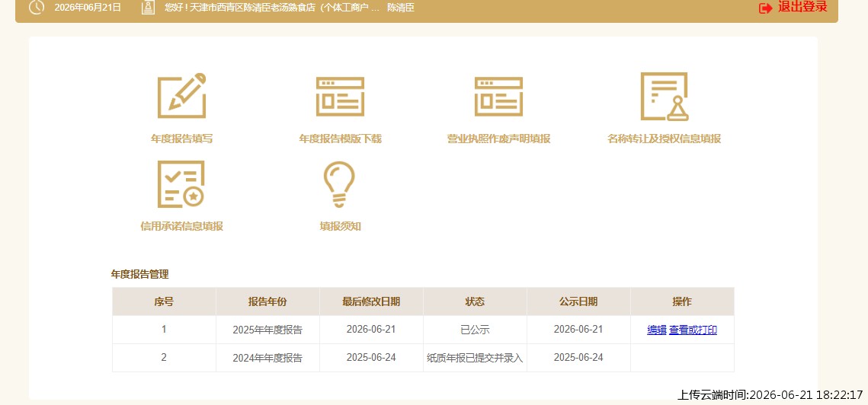
Task: Click the 最后修改日期 column header
Action: click(x=371, y=301)
